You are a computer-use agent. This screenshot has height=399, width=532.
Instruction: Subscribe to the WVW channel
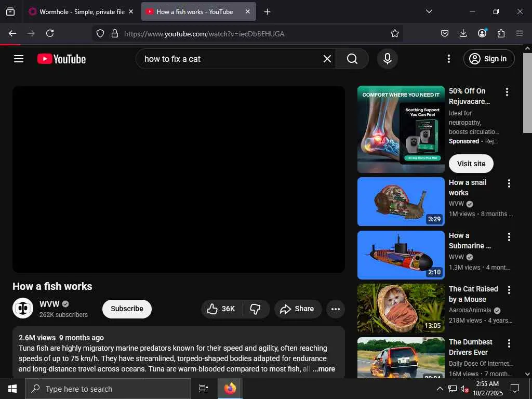tap(127, 309)
